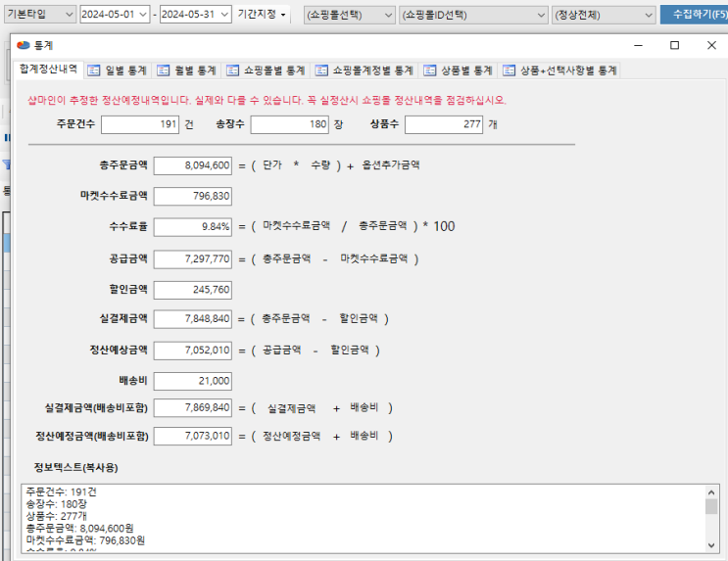Click the 일별 통계 tab table icon
This screenshot has height=561, width=728.
click(x=94, y=70)
